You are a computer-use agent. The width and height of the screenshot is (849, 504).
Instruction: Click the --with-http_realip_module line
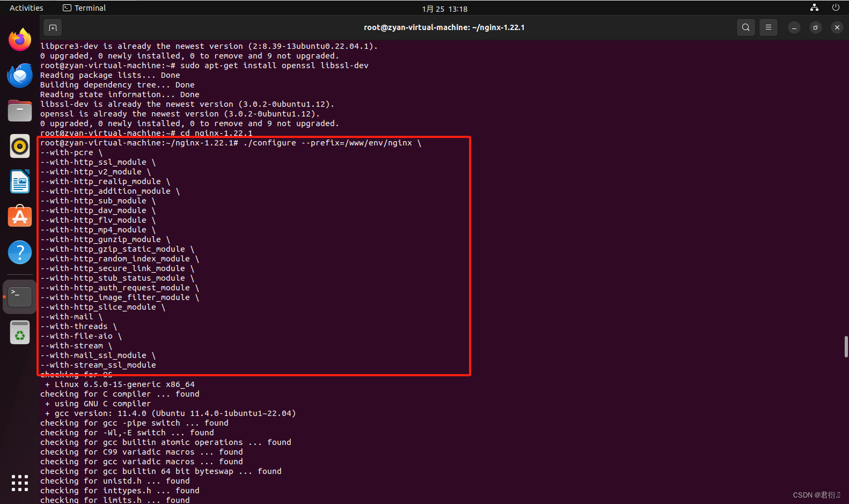[x=105, y=181]
